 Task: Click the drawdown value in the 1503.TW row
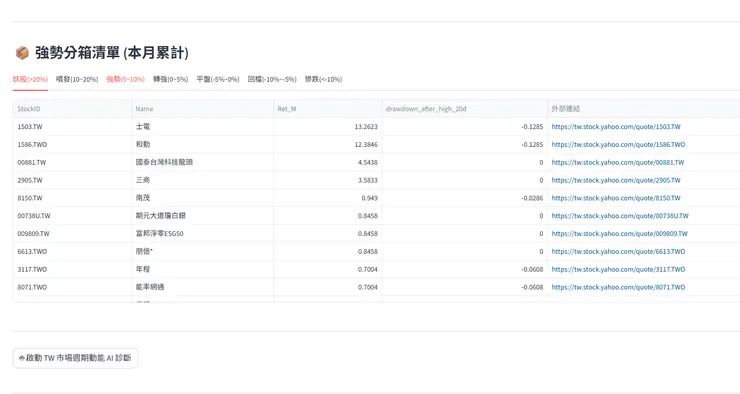[464, 127]
